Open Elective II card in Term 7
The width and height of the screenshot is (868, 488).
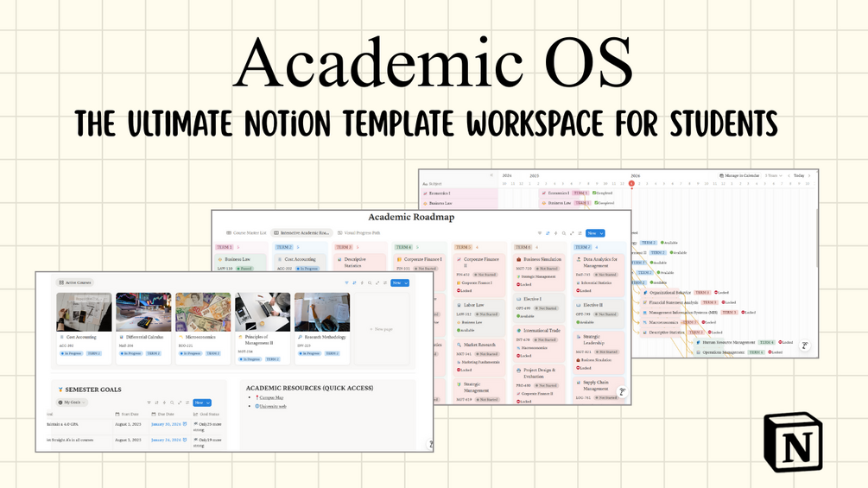pos(599,314)
